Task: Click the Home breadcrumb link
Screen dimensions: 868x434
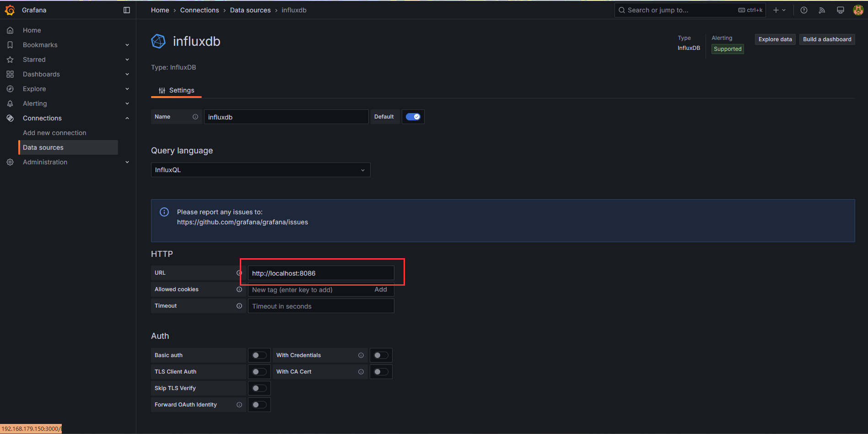Action: point(160,10)
